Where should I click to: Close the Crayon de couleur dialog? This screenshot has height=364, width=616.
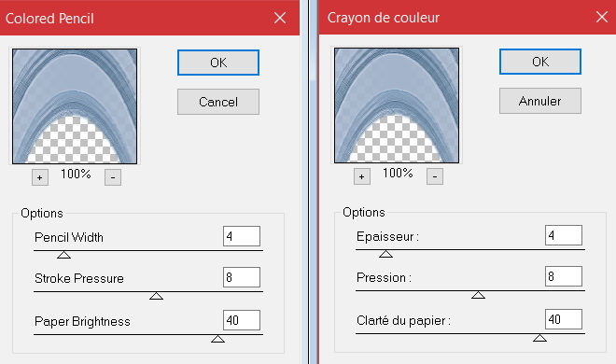pyautogui.click(x=602, y=17)
